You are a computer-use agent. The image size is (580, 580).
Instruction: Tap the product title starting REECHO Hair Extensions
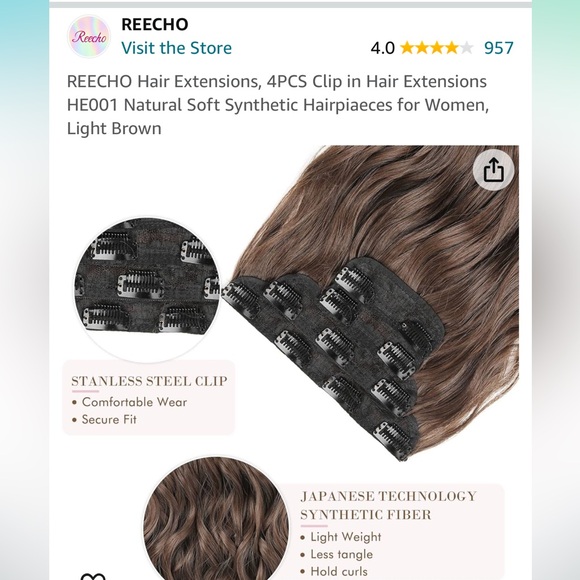(x=278, y=105)
